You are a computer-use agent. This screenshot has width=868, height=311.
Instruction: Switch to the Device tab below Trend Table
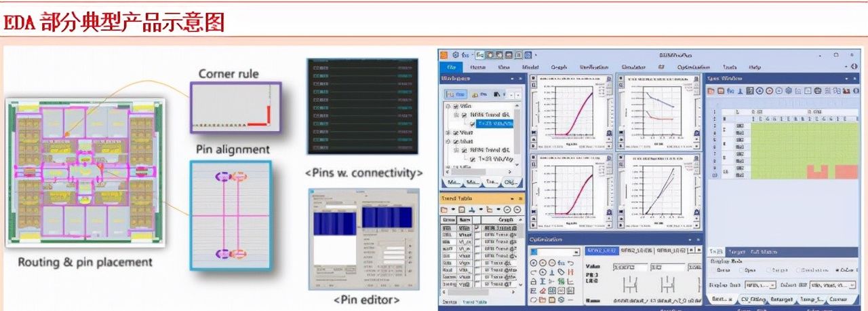(x=450, y=302)
